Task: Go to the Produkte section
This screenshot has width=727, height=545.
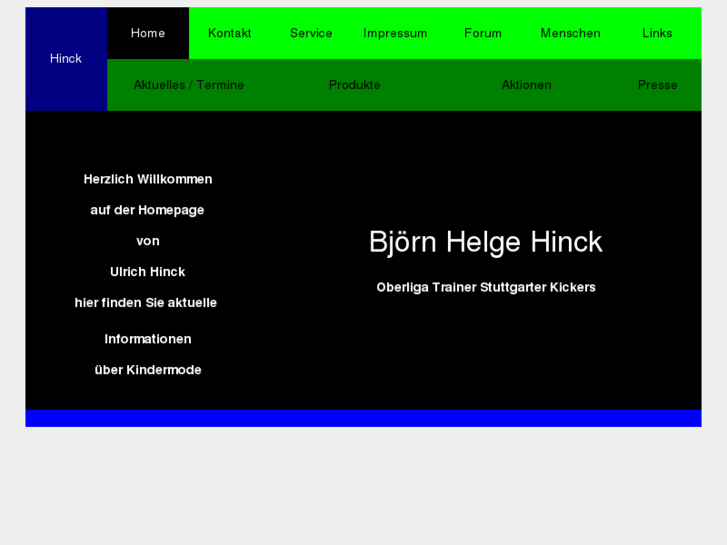Action: pyautogui.click(x=355, y=85)
